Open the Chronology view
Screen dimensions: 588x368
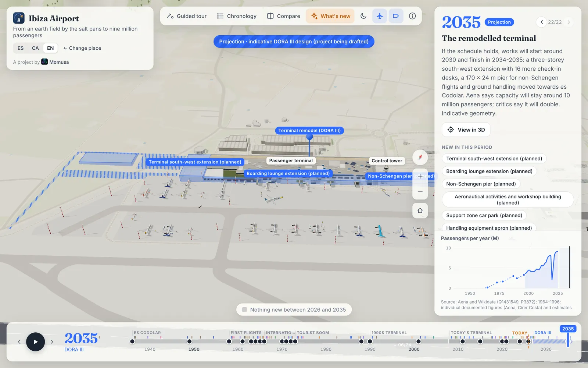pyautogui.click(x=237, y=16)
